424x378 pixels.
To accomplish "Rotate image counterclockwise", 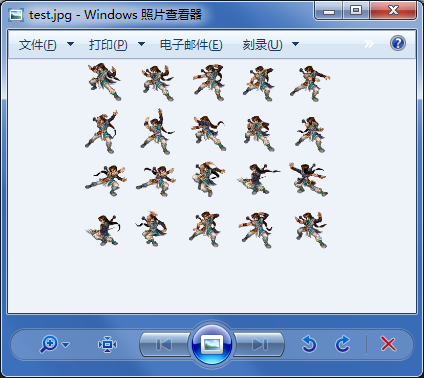I will (x=309, y=344).
